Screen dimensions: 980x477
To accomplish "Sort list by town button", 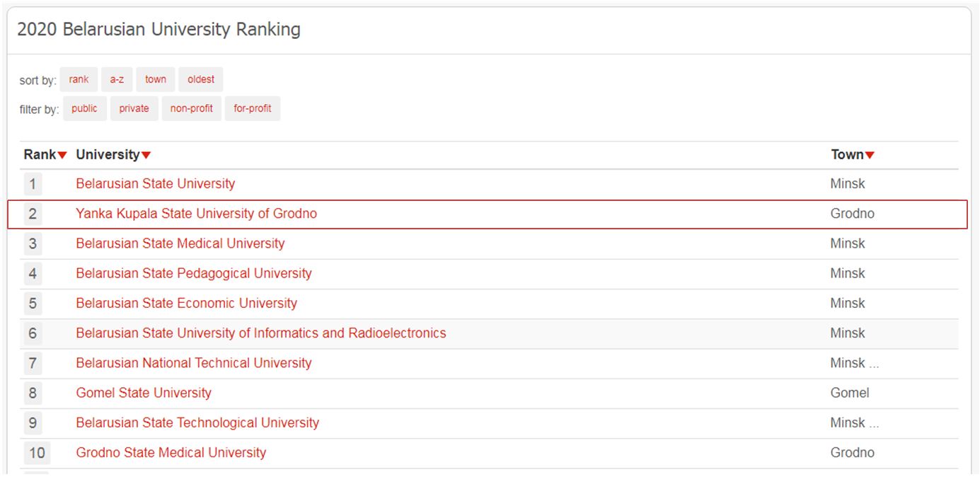I will pos(156,79).
